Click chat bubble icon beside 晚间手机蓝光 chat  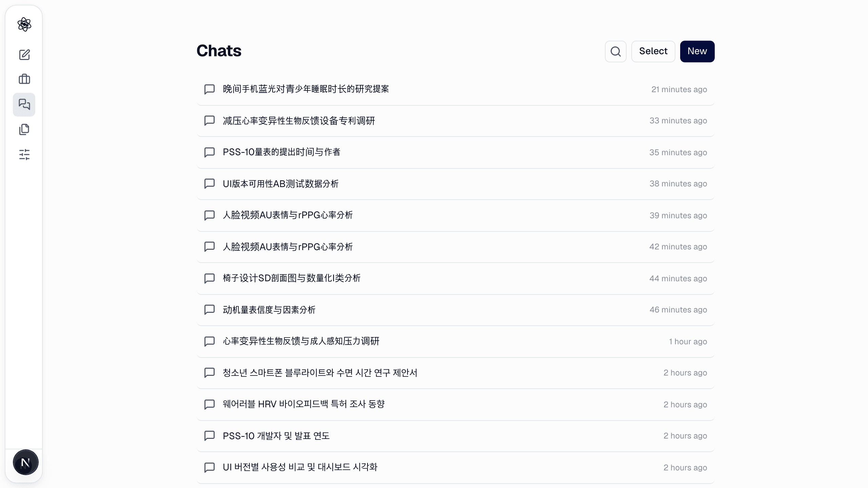point(210,89)
